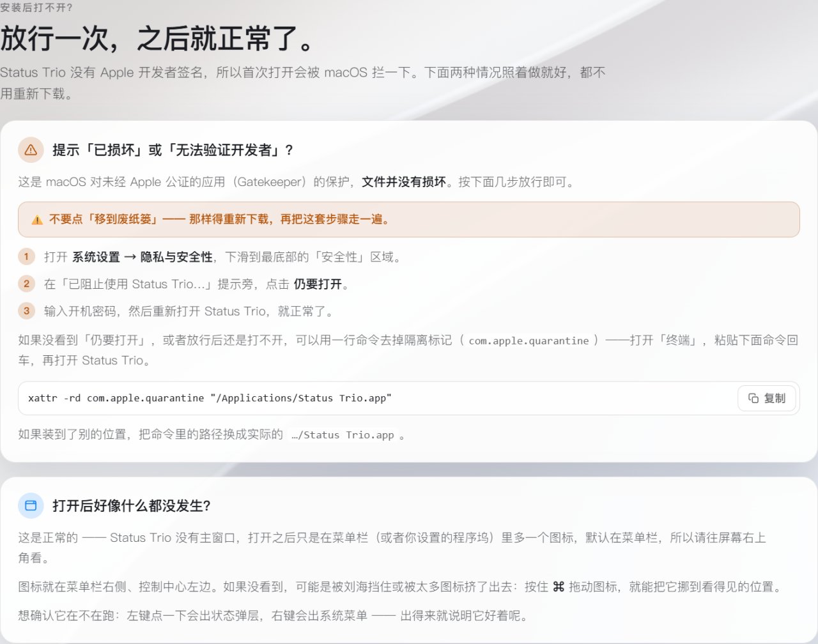Click the text 如果装到了别的位置

pyautogui.click(x=72, y=434)
